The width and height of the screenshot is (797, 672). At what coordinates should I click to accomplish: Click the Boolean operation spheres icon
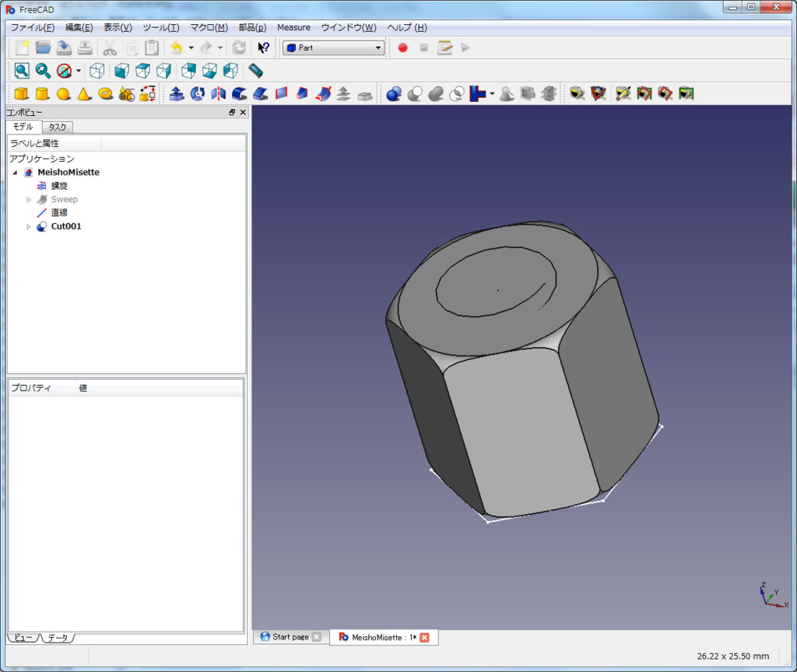[394, 93]
